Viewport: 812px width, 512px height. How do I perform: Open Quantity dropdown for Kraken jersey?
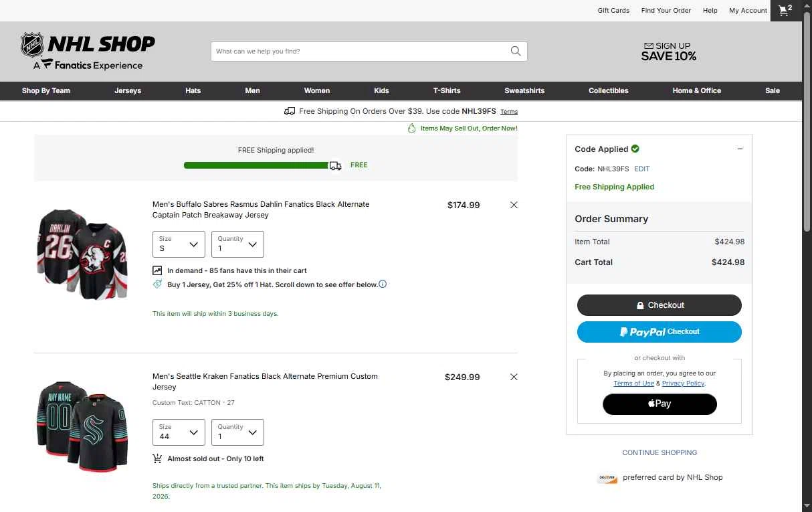(237, 432)
